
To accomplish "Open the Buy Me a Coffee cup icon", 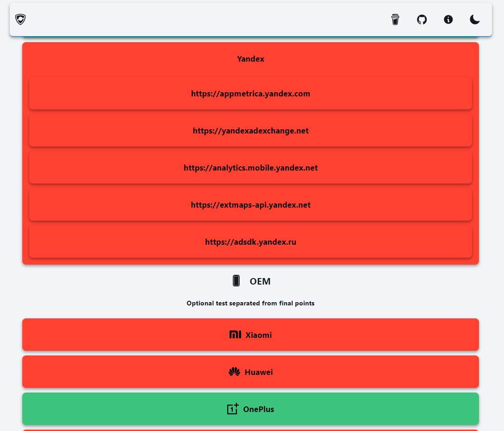I will [395, 19].
